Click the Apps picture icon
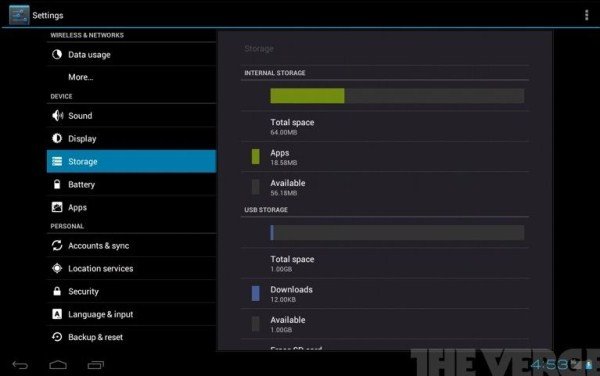 click(x=57, y=207)
